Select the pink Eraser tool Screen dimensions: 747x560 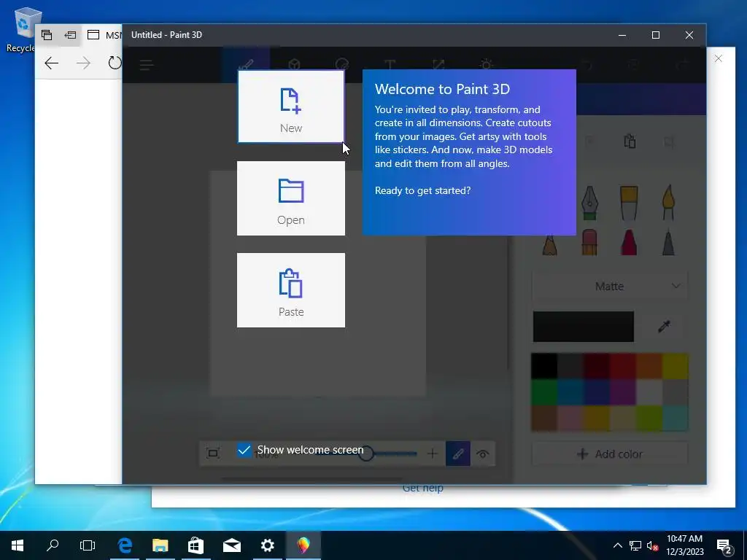589,242
